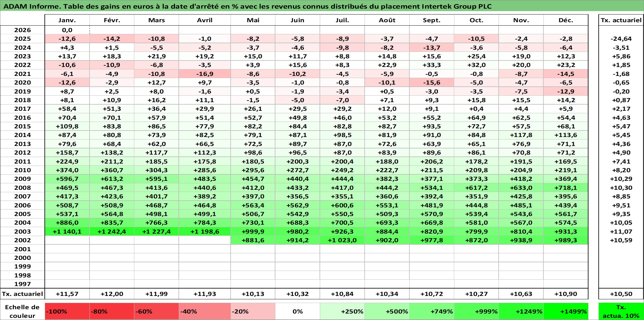Click the 'Tx. actuariel' right column header
Screen dimensions: 644x320
point(621,20)
